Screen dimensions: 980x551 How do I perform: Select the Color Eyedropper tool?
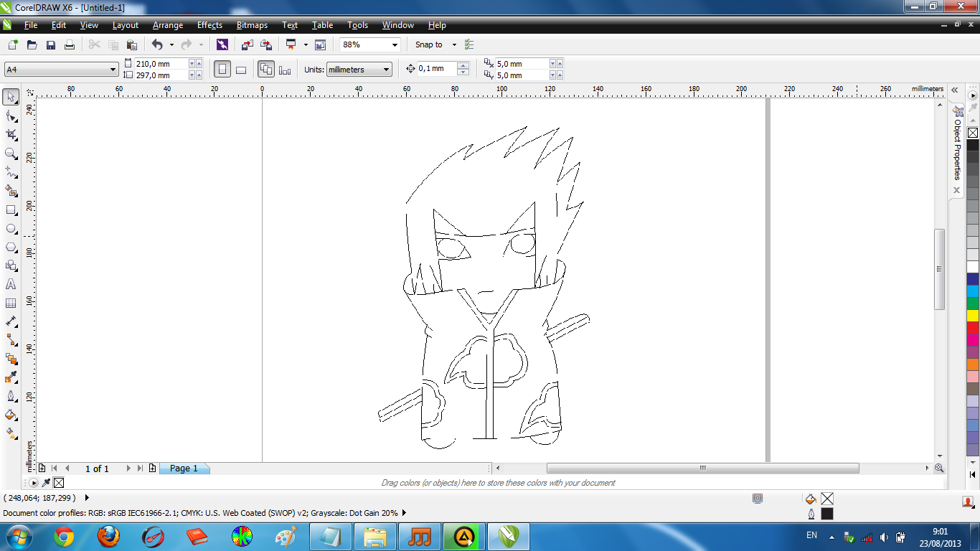[x=11, y=377]
